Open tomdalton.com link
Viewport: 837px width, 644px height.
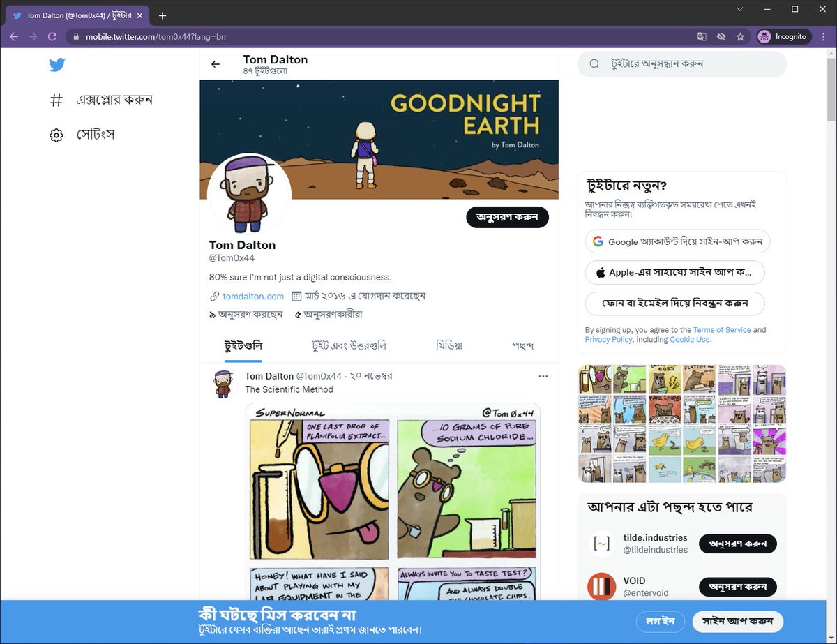(x=253, y=297)
